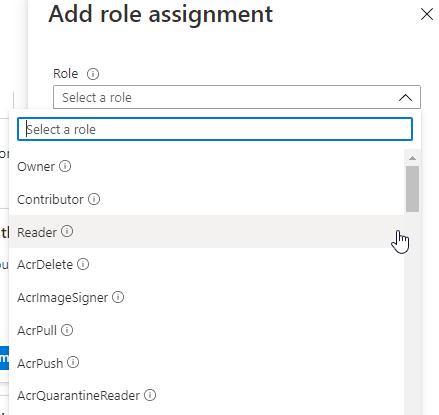Click the scrollbar up arrow in role list
Screen dimensions: 439x415
click(x=412, y=158)
